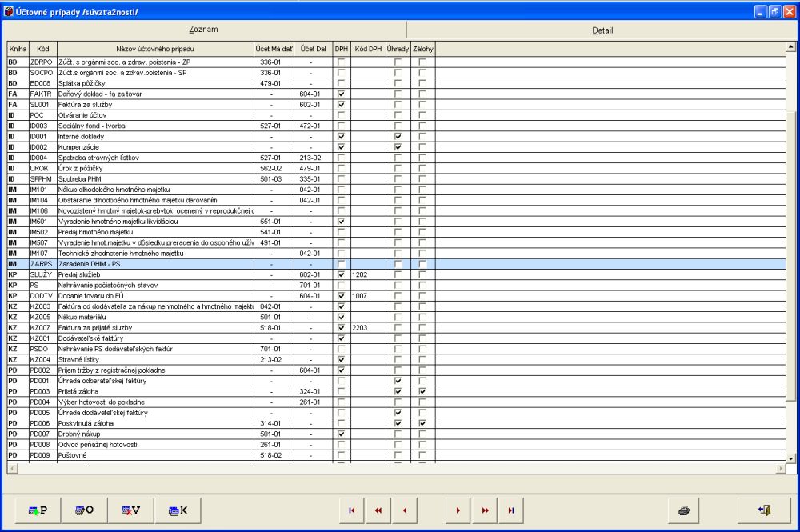The height and width of the screenshot is (532, 800).
Task: Click the Zálohy column header
Action: [x=423, y=49]
